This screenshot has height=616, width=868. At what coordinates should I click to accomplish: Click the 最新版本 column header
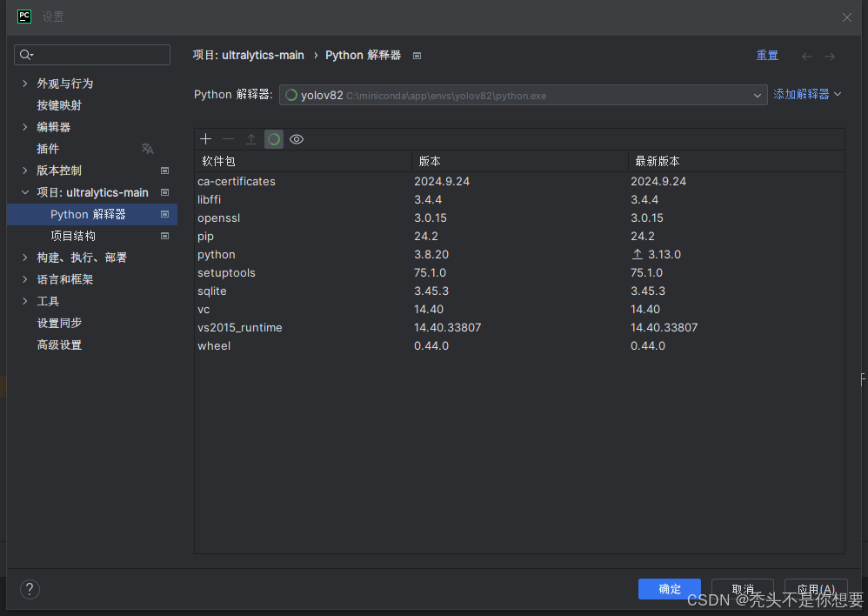click(737, 161)
